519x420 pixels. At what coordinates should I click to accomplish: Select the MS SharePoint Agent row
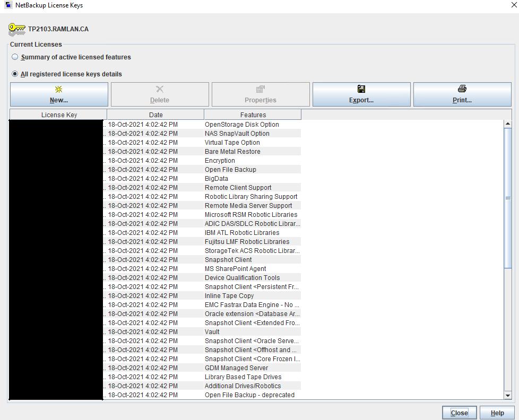click(x=155, y=268)
